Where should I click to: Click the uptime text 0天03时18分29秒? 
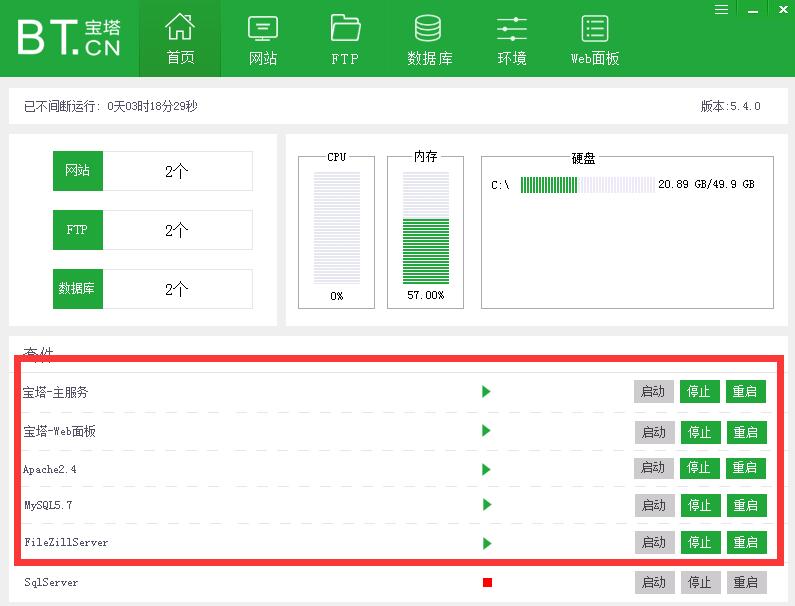coord(152,106)
